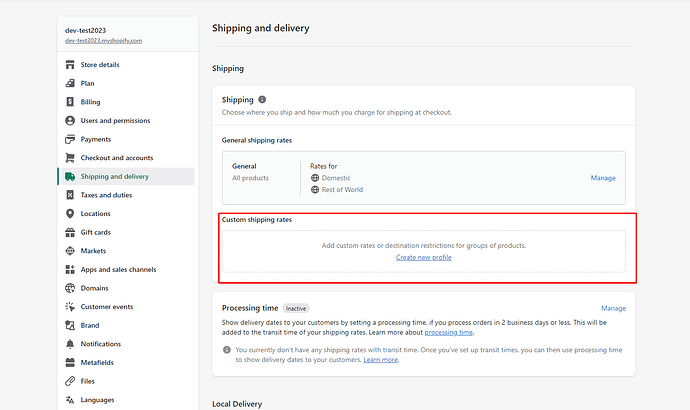This screenshot has width=690, height=410.
Task: Click the Checkout and accounts cart icon
Action: click(x=70, y=158)
